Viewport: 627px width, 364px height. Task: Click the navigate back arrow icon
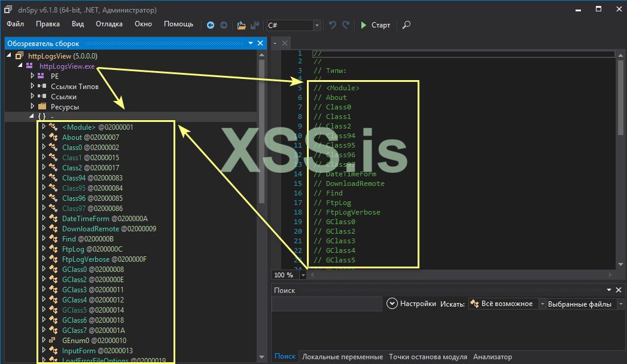pos(211,25)
